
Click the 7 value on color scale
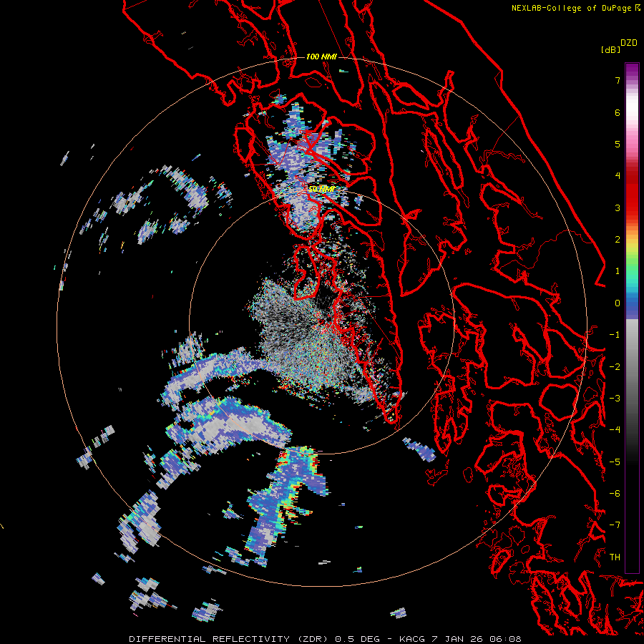(618, 80)
